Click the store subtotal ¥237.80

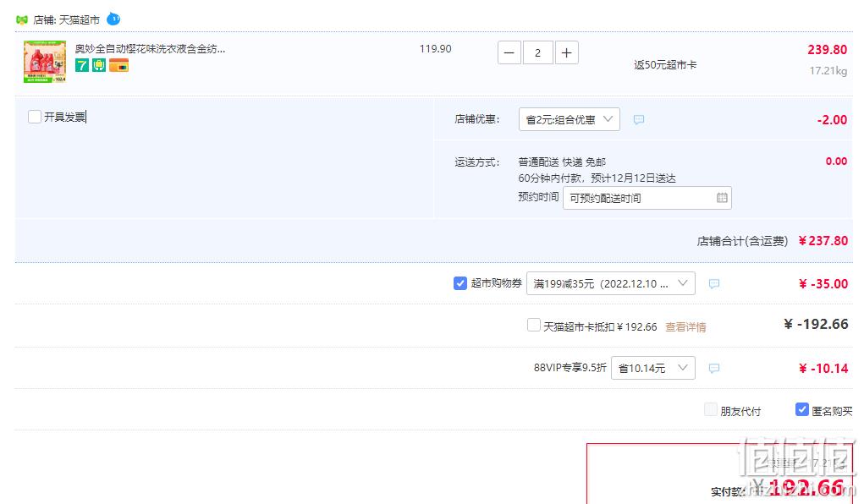tap(823, 241)
